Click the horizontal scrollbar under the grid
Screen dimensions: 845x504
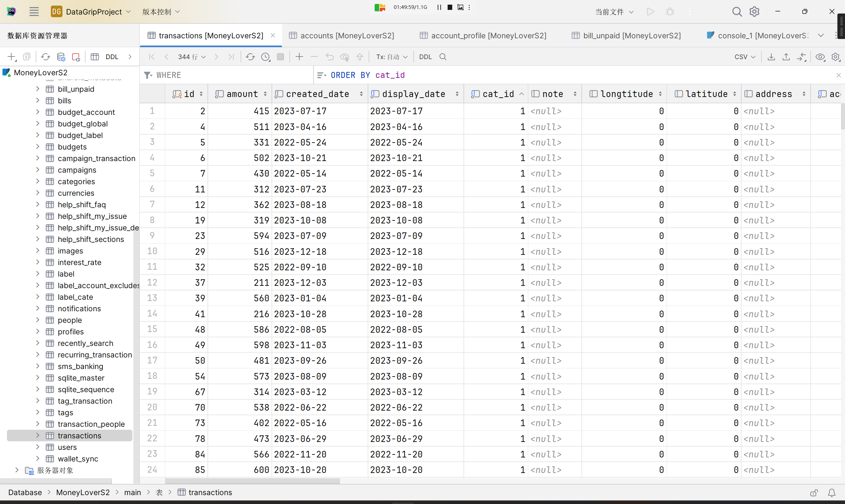[252, 481]
